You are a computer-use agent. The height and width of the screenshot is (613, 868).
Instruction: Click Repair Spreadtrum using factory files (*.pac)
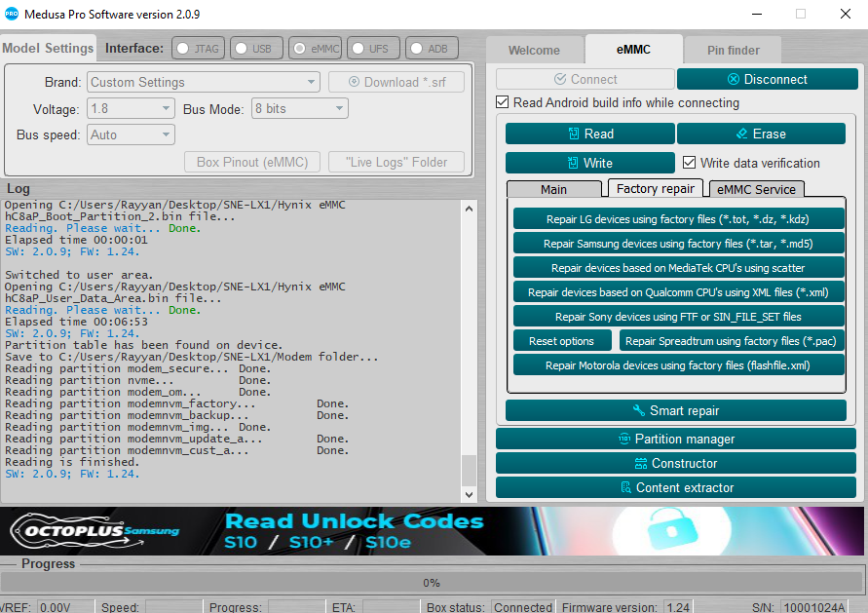coord(731,341)
